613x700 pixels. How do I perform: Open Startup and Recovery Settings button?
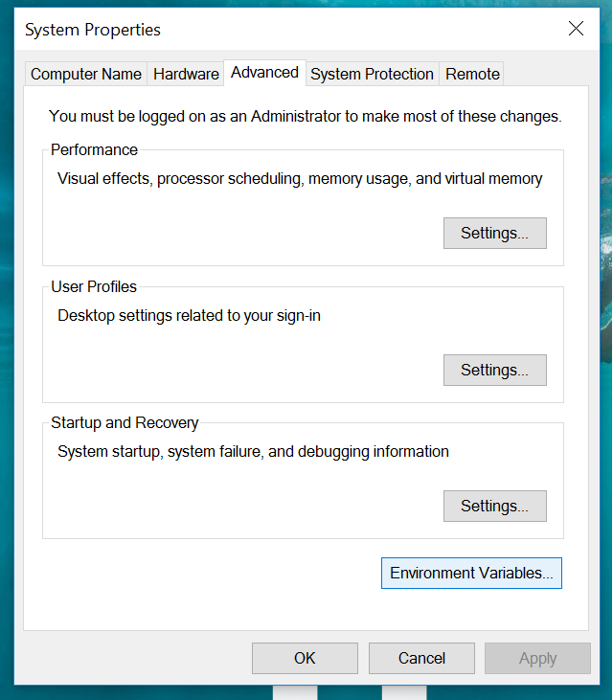click(494, 507)
